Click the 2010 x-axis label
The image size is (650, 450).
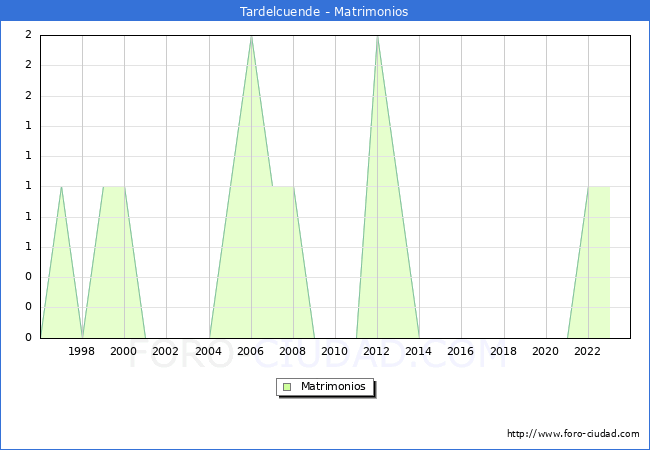(335, 351)
